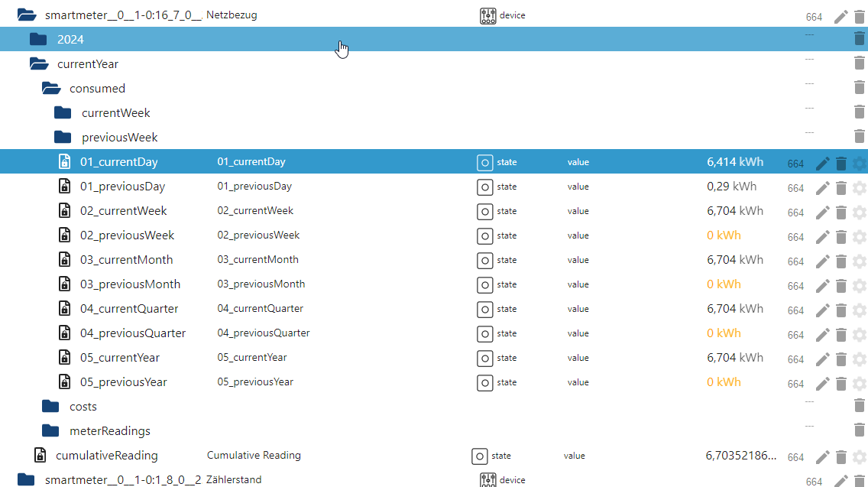This screenshot has height=487, width=868.
Task: Click the 04_previousQuarter name column text
Action: pos(263,333)
